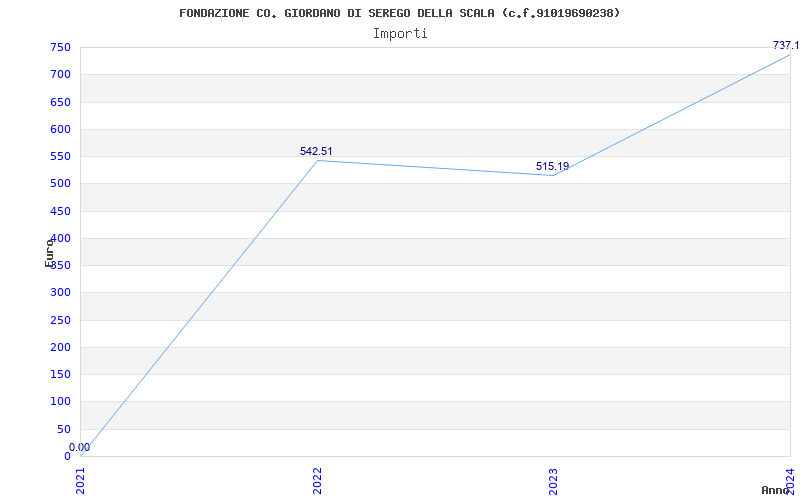The width and height of the screenshot is (800, 500).
Task: Click the 700 y-axis tick label
Action: [x=60, y=74]
